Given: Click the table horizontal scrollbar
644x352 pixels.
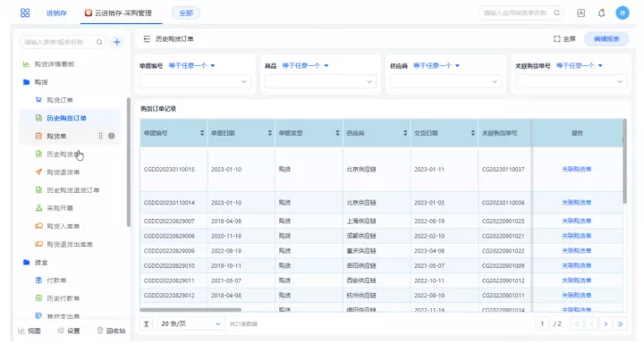Looking at the screenshot, I should [191, 310].
